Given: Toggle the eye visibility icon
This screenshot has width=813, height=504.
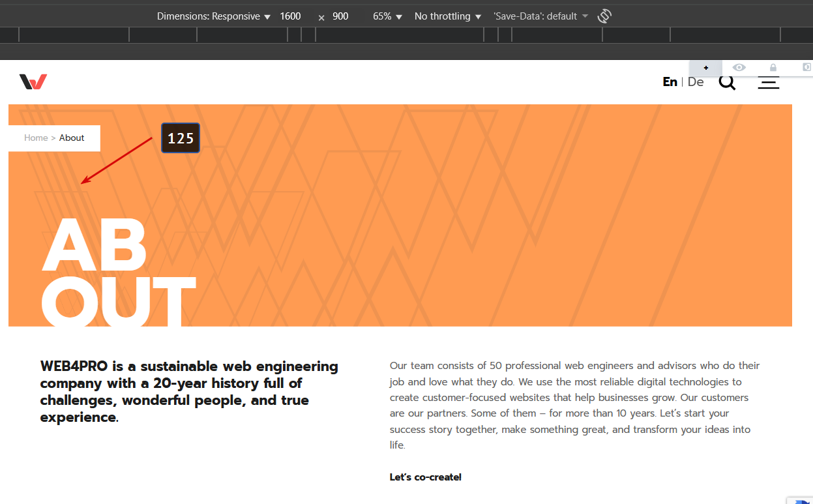Looking at the screenshot, I should pyautogui.click(x=739, y=67).
